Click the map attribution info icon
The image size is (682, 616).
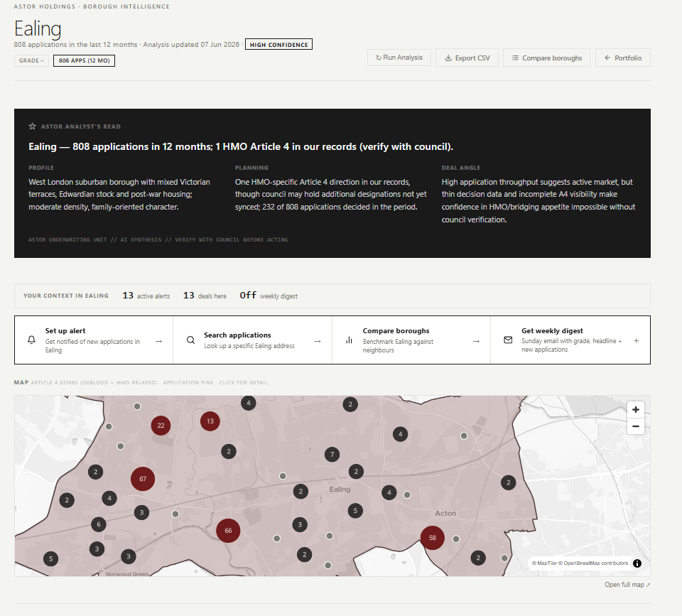[637, 563]
